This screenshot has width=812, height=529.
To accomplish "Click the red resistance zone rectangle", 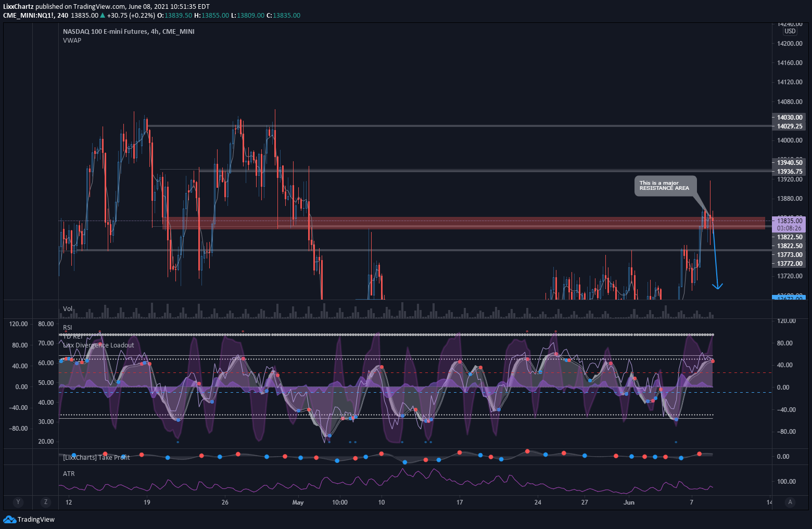I will [464, 223].
